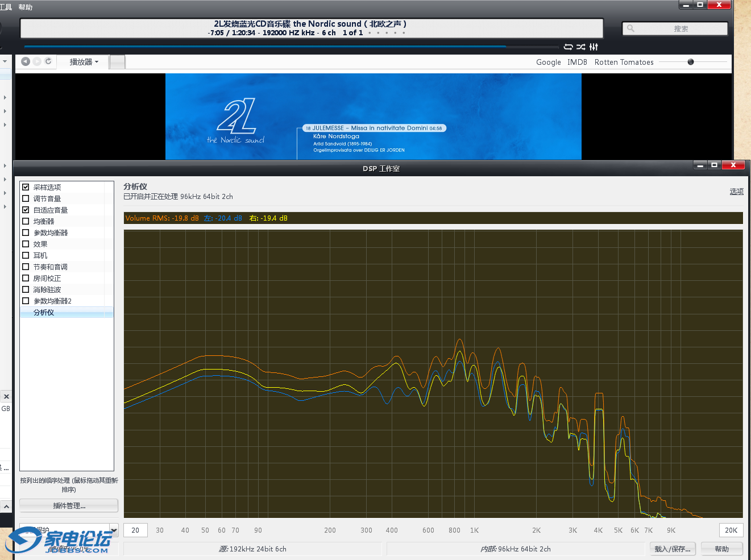Click the magnifier icon in the search box
Viewport: 751px width, 560px height.
(x=630, y=28)
